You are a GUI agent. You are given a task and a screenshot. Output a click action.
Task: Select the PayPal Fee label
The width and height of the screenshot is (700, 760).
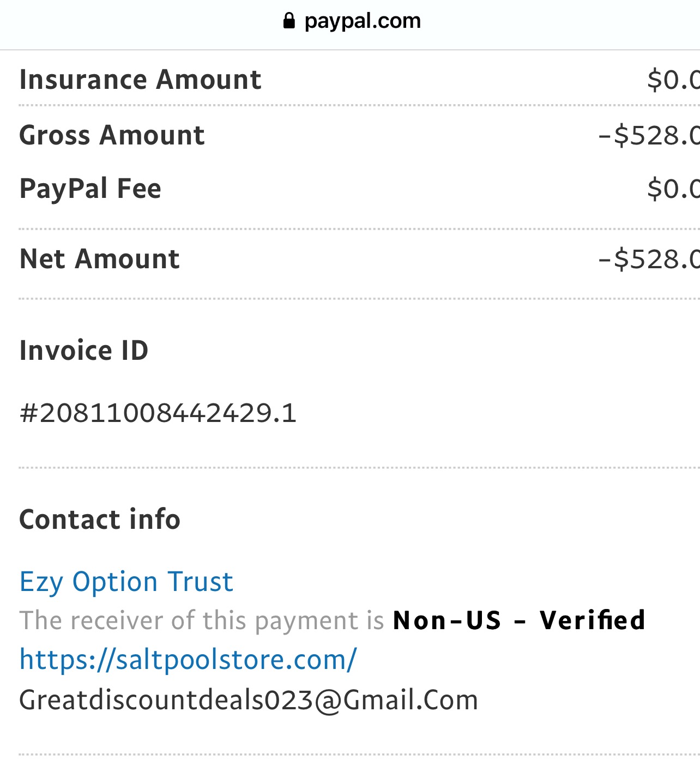pyautogui.click(x=89, y=188)
